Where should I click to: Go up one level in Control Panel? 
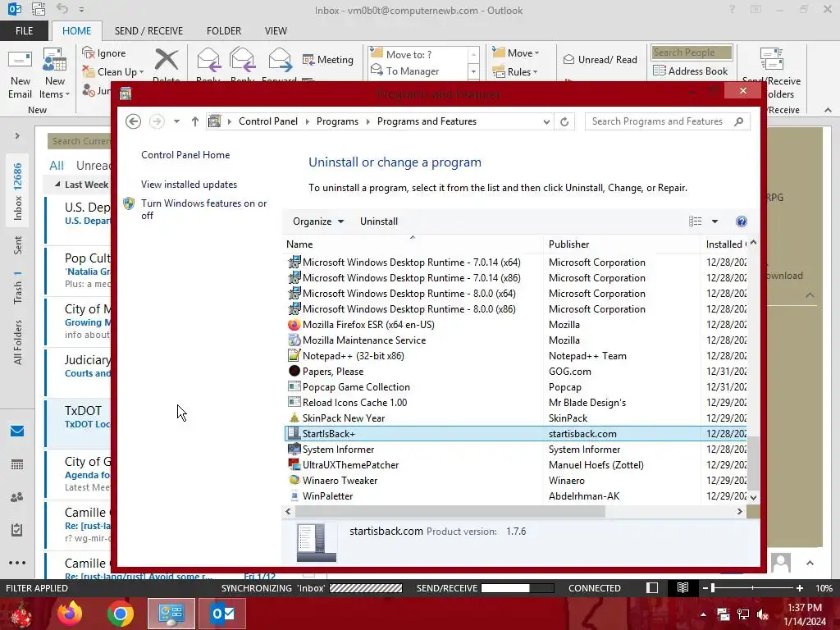point(195,121)
